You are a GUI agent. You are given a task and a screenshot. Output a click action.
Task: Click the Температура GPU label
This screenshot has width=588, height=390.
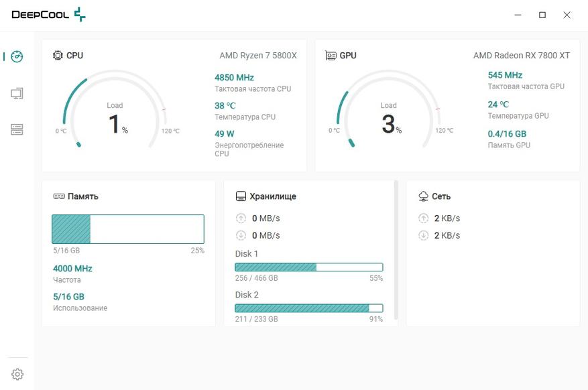click(518, 116)
